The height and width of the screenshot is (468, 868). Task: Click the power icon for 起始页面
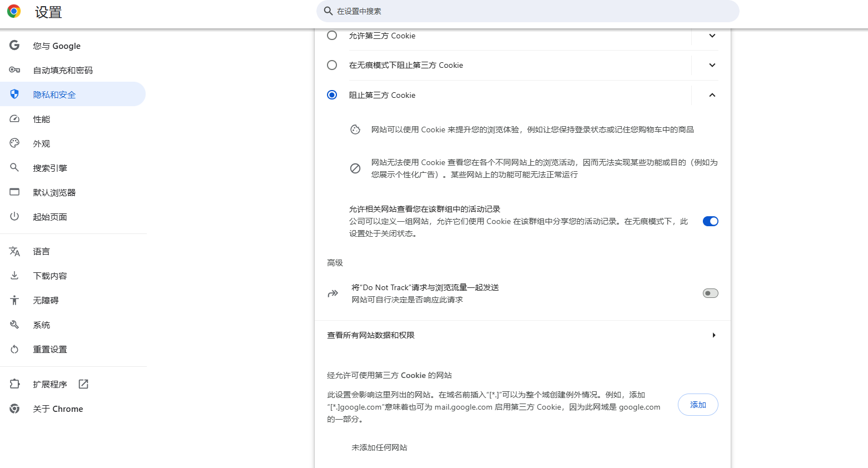coord(14,217)
